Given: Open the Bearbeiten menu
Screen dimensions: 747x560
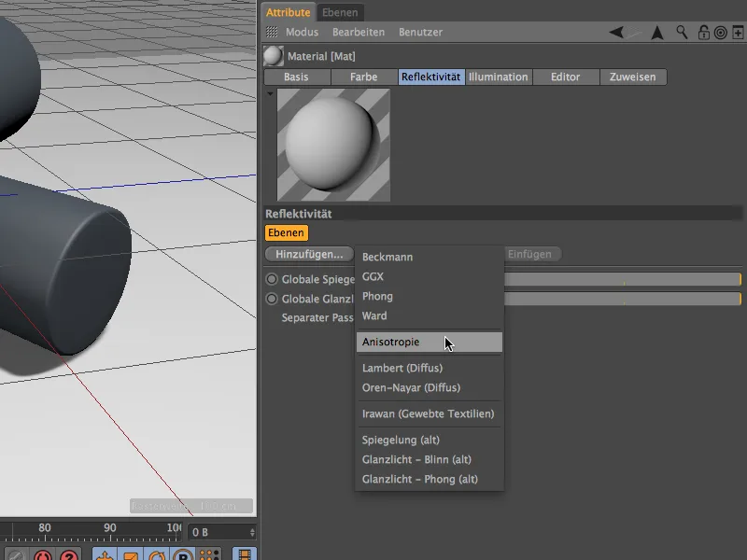Looking at the screenshot, I should tap(359, 32).
